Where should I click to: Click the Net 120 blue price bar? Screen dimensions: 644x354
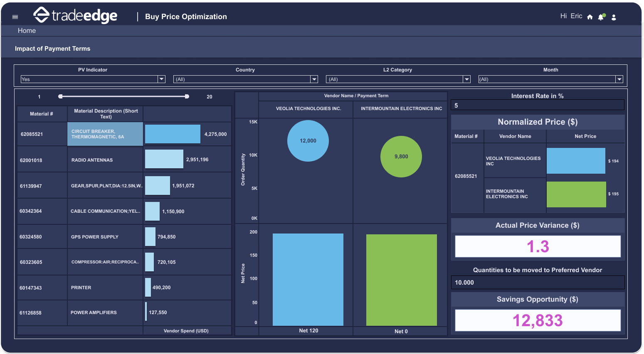(308, 279)
